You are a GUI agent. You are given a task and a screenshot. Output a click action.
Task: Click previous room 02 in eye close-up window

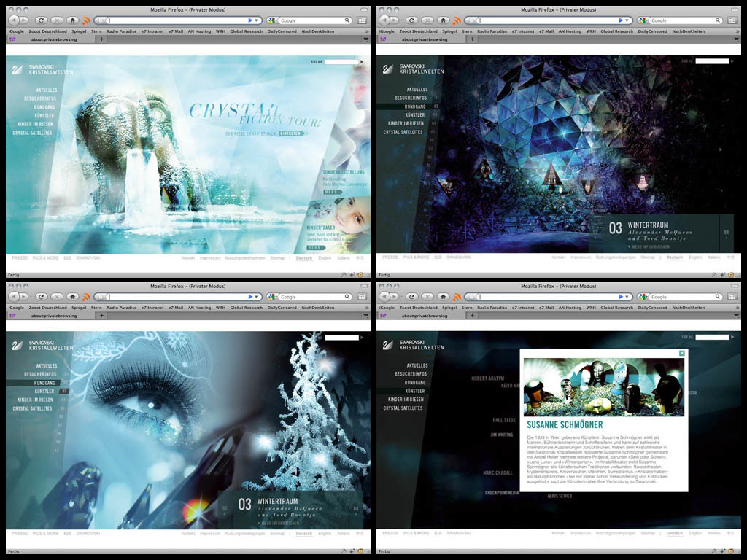point(225,508)
